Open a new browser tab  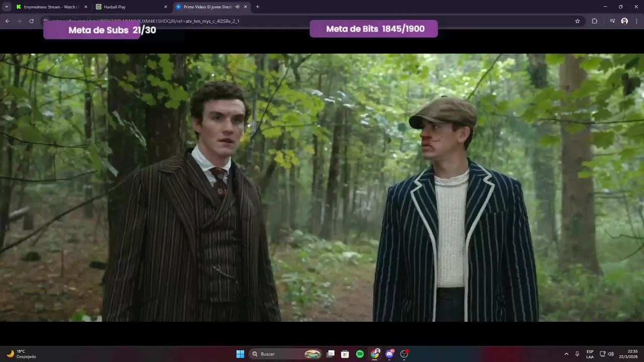click(x=258, y=7)
